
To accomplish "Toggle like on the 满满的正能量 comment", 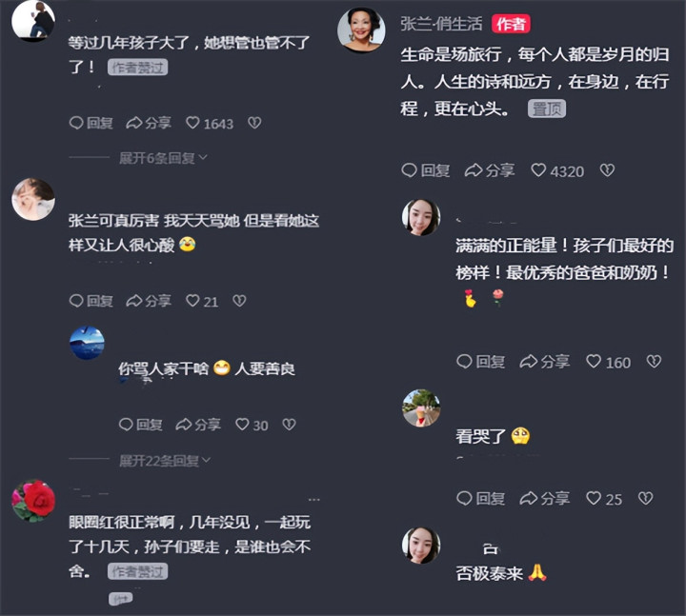I will [x=608, y=362].
